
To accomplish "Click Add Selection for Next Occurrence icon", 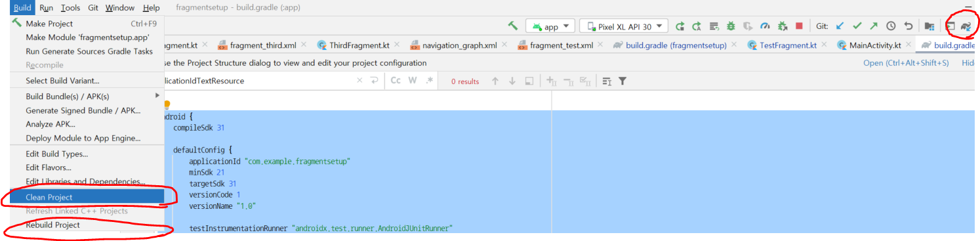I will coord(552,81).
